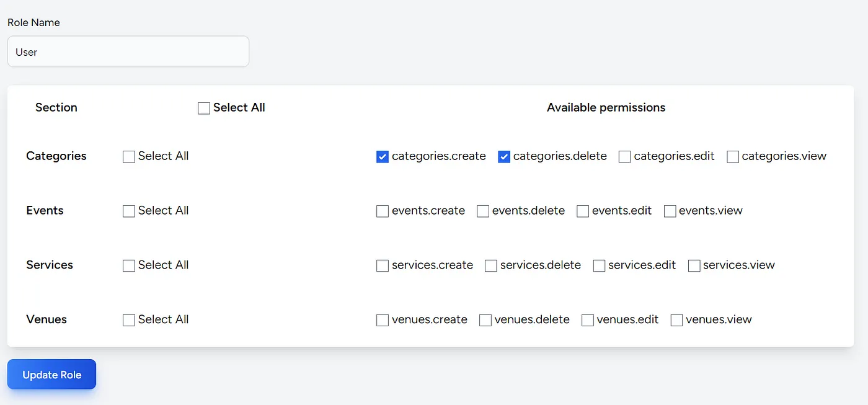
Task: Check Select All for Venues row
Action: (x=129, y=321)
